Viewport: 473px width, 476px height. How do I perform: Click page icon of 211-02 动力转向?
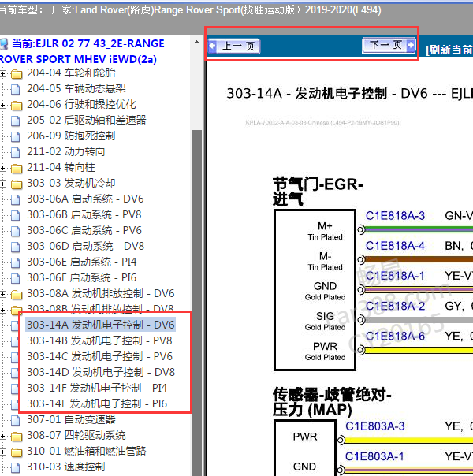[16, 152]
